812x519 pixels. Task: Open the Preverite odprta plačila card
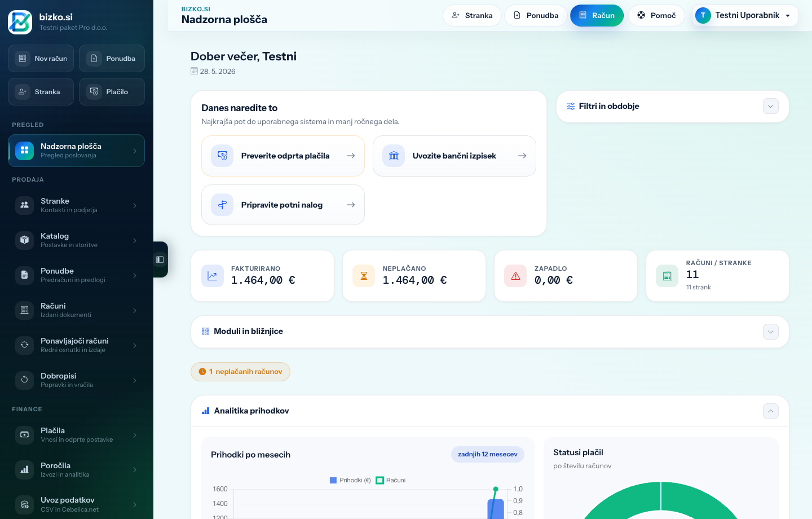283,156
